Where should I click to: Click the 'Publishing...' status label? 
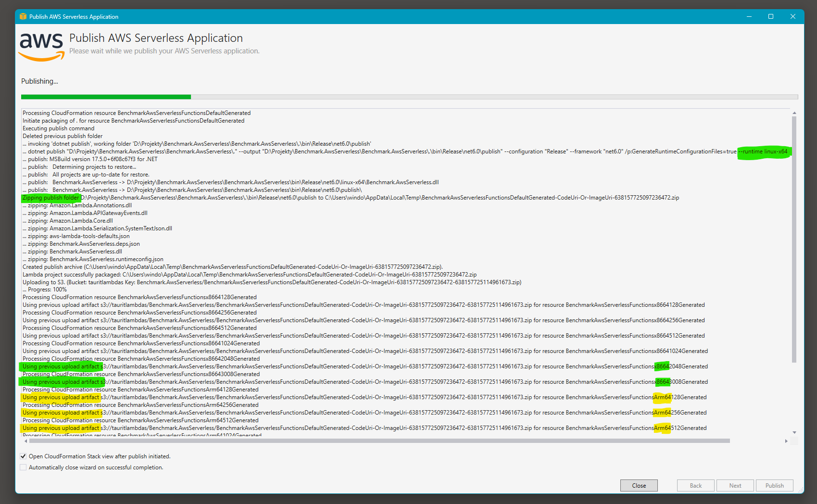39,81
